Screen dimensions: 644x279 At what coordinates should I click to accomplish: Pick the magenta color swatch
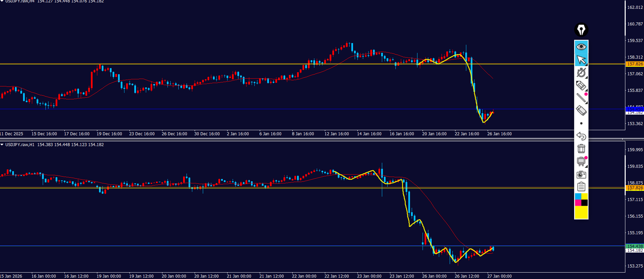pyautogui.click(x=578, y=203)
